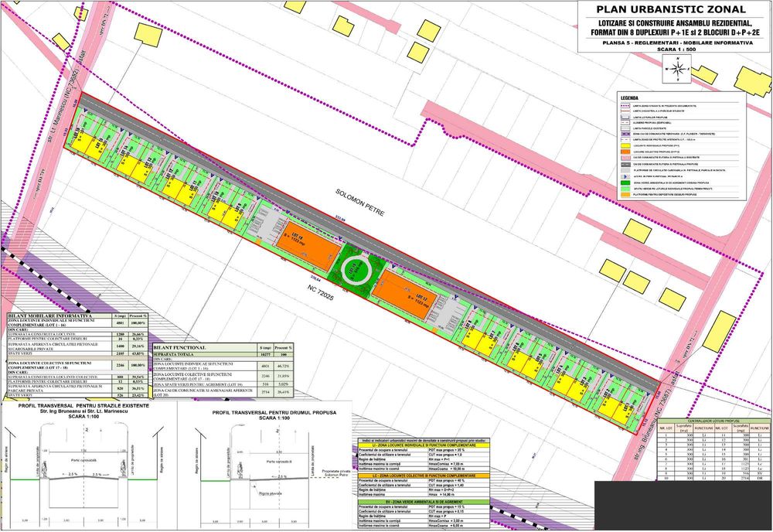Screen dimensions: 773x532
Task: Click the dark green ambient zone legend swatch
Action: 625,183
